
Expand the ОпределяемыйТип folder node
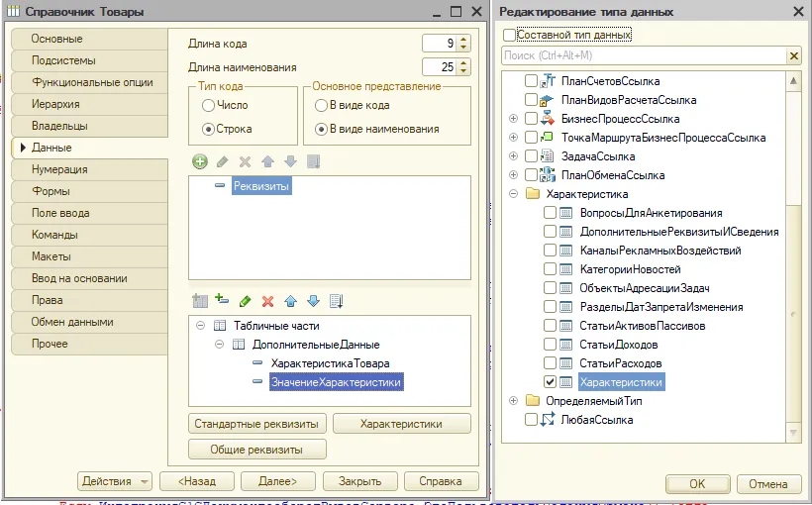tap(513, 401)
